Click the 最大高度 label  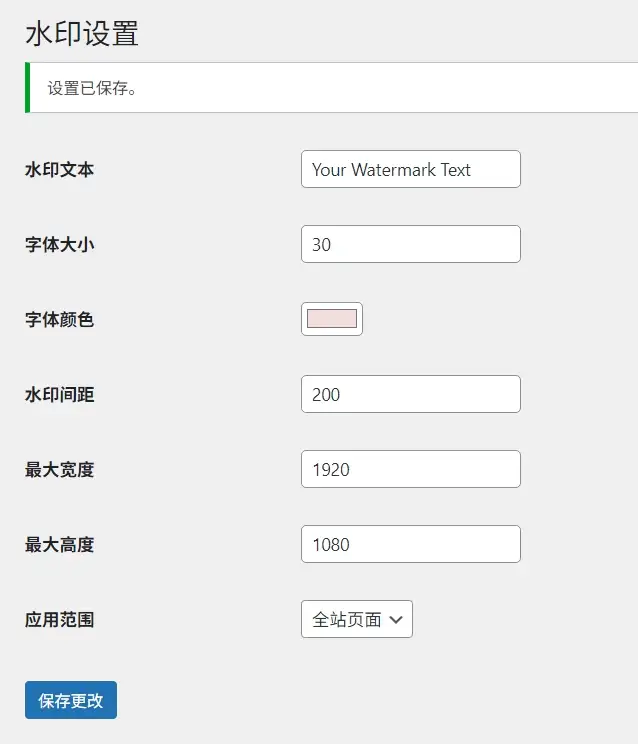click(x=60, y=545)
